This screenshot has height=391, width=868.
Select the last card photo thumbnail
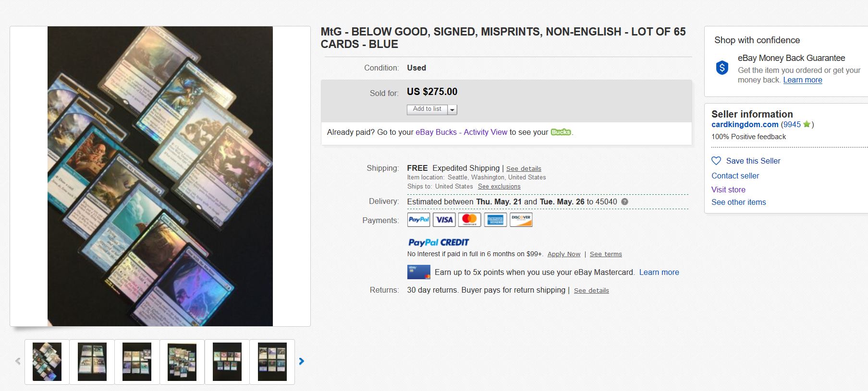click(x=272, y=362)
